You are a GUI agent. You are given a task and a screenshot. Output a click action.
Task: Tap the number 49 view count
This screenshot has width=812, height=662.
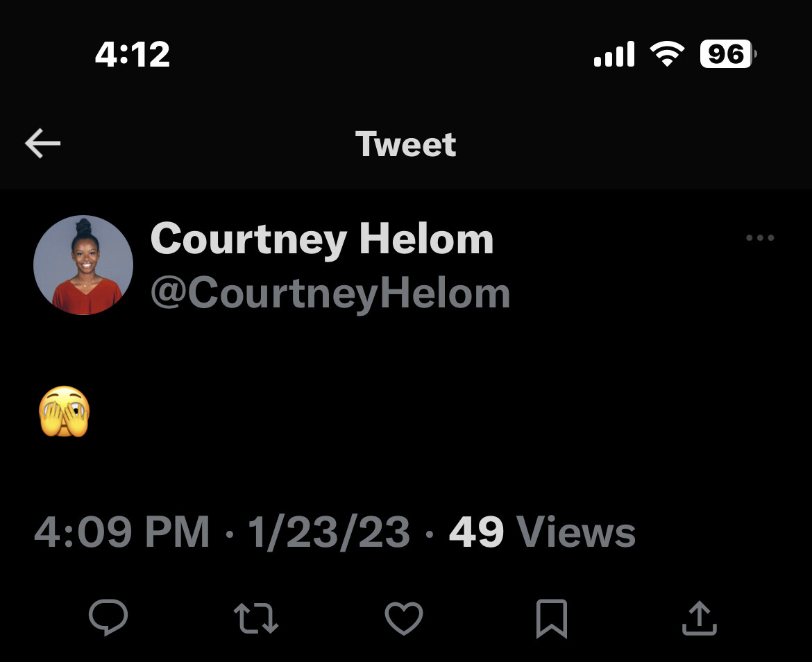[476, 533]
